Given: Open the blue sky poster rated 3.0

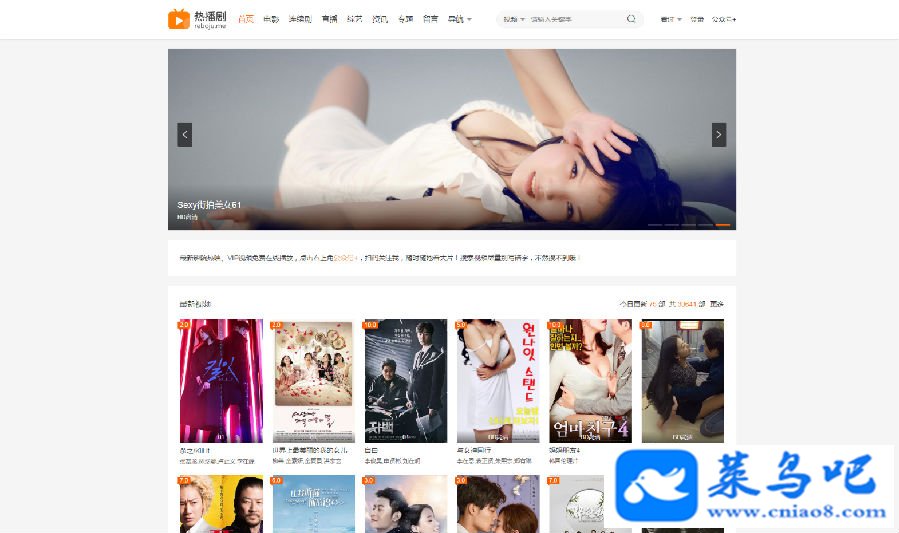Looking at the screenshot, I should point(313,504).
